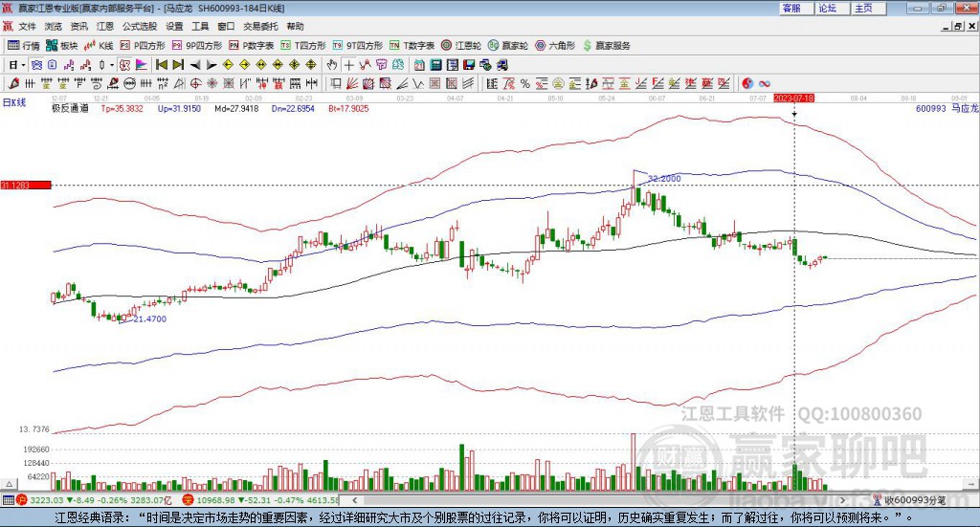The height and width of the screenshot is (527, 980).
Task: Open the calendar date icon
Action: click(x=419, y=65)
